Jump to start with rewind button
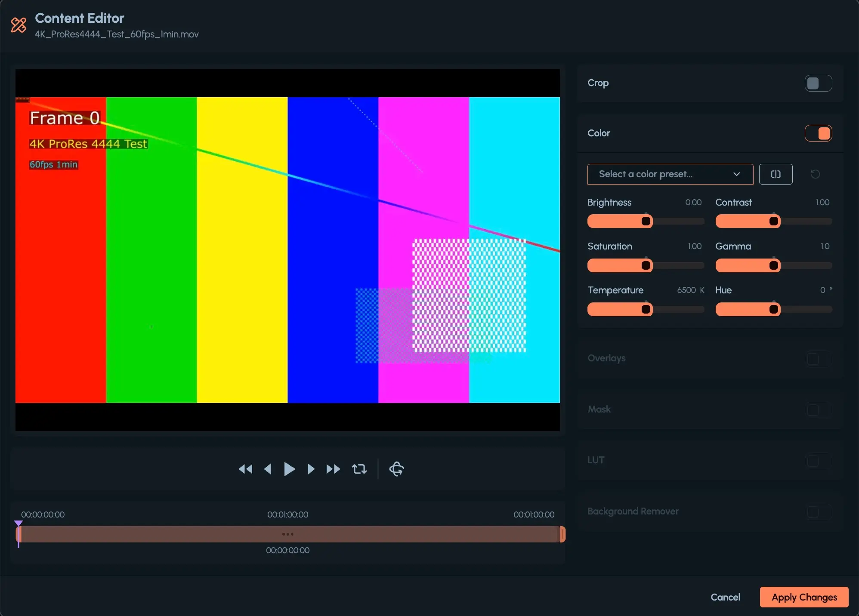859x616 pixels. click(x=245, y=469)
